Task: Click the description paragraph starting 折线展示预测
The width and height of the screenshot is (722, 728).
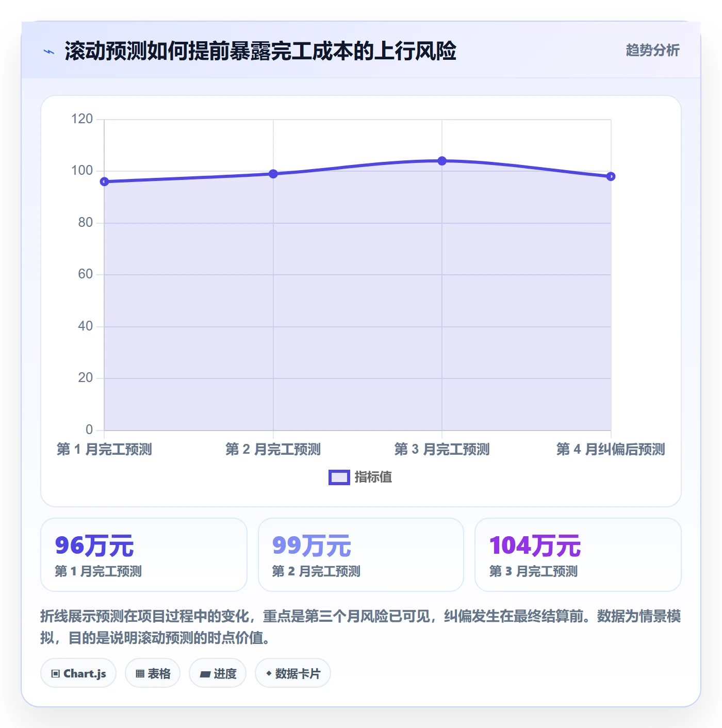Action: click(361, 627)
